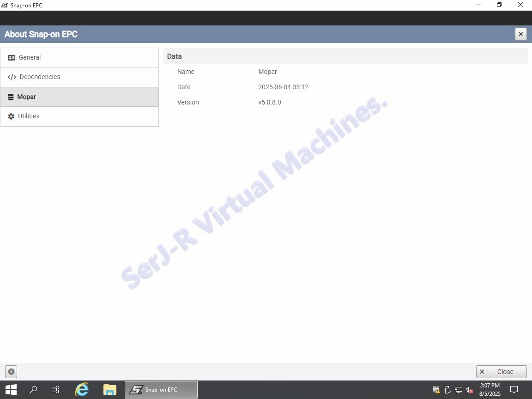The image size is (532, 399).
Task: Click the version value v5.0.8.0
Action: point(270,102)
